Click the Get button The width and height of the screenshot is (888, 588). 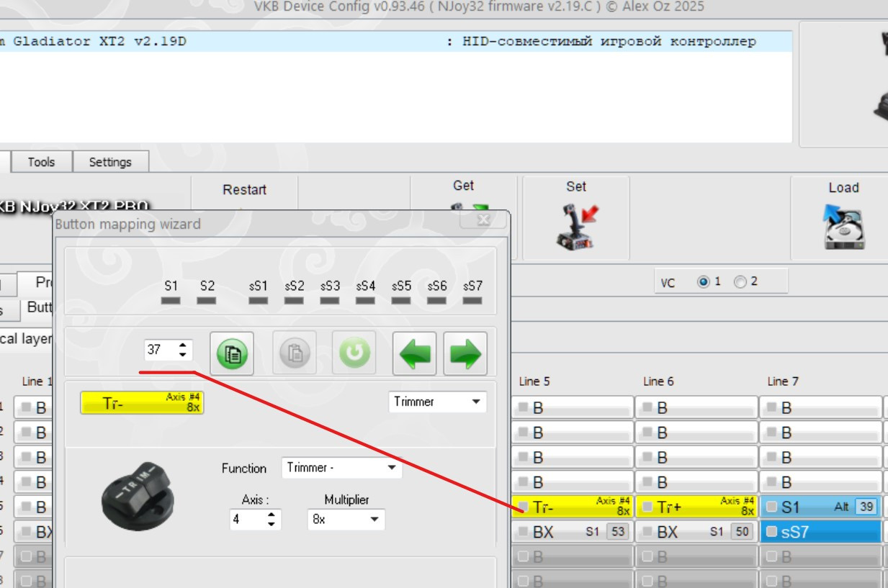tap(464, 186)
